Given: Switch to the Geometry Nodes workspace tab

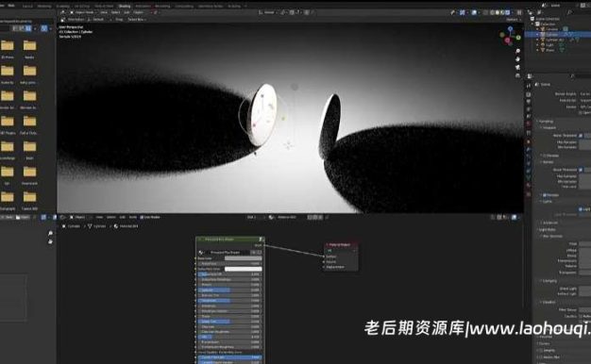Looking at the screenshot, I should point(211,6).
